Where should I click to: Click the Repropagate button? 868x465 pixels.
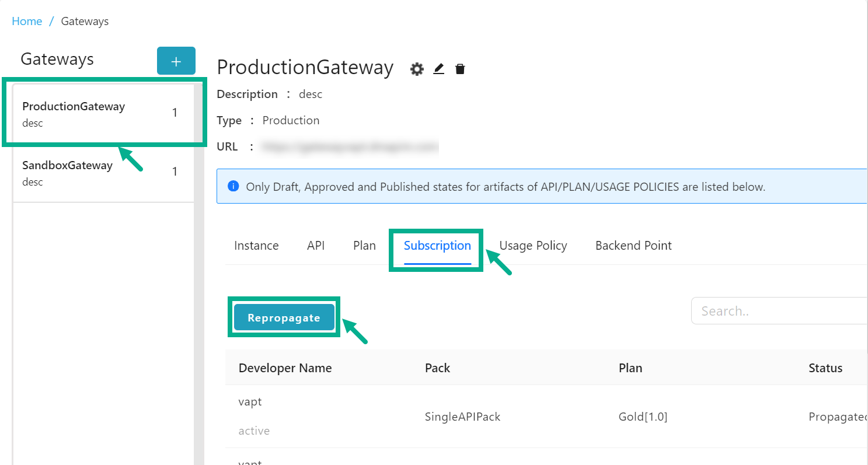(284, 317)
